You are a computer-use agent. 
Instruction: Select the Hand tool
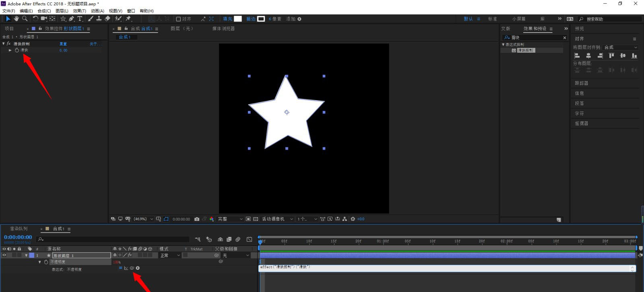(x=17, y=19)
